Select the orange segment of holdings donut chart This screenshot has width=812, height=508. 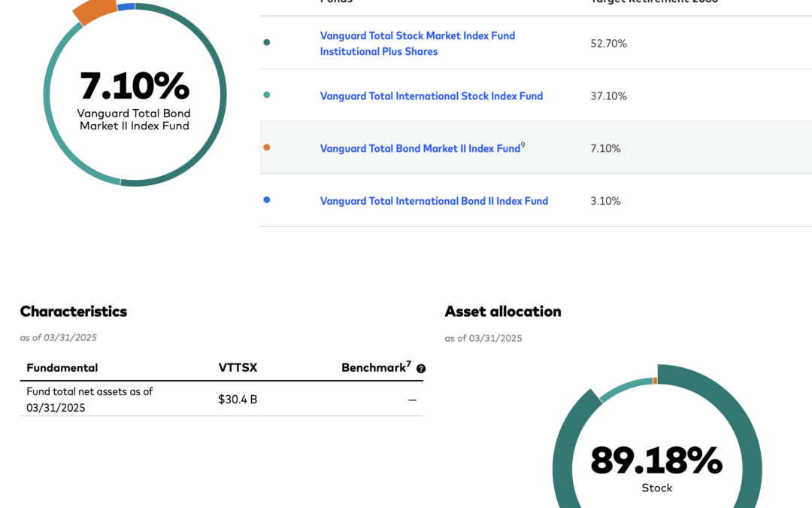[95, 11]
